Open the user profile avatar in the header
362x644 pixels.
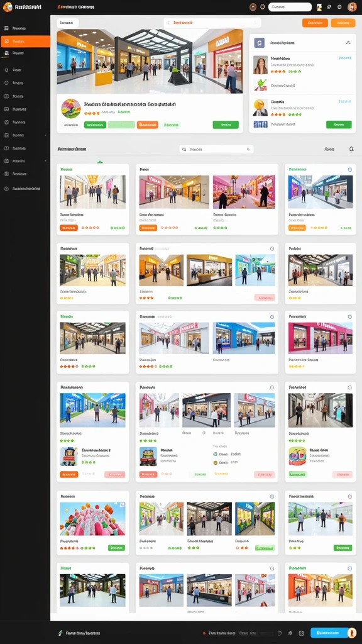click(x=352, y=7)
